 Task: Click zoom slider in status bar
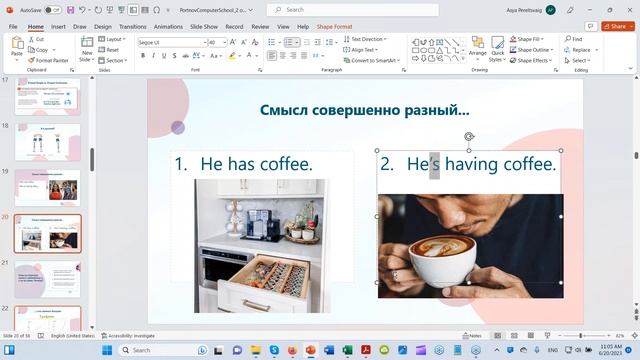tap(584, 336)
